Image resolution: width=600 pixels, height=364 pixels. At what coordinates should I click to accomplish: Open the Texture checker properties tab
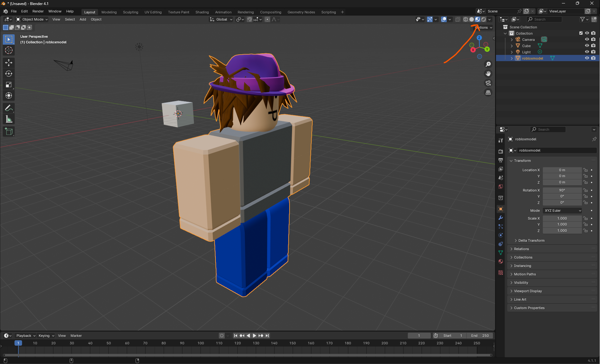[501, 273]
